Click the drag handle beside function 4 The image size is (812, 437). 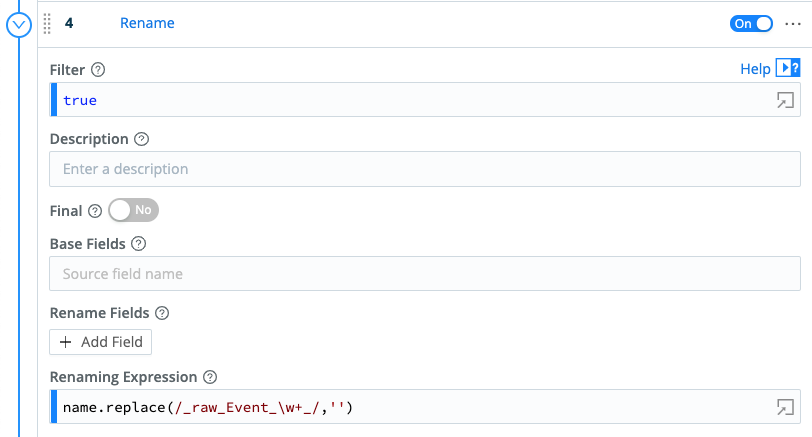[x=47, y=24]
